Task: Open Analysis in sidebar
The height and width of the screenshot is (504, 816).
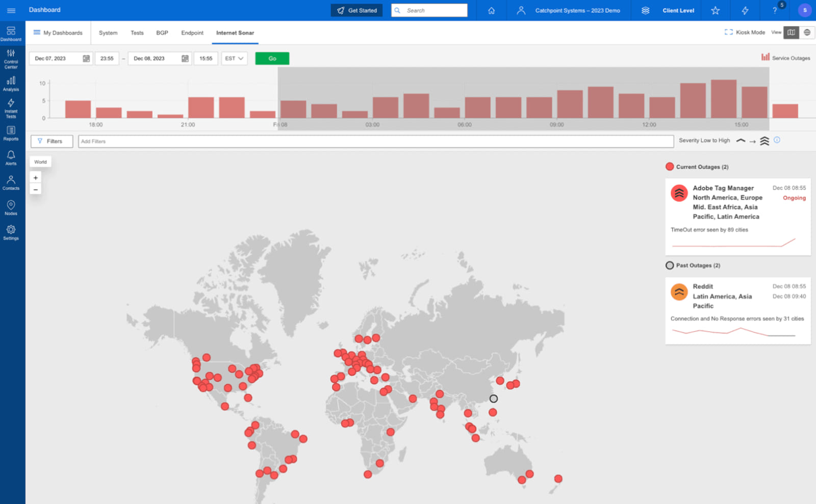Action: point(11,84)
